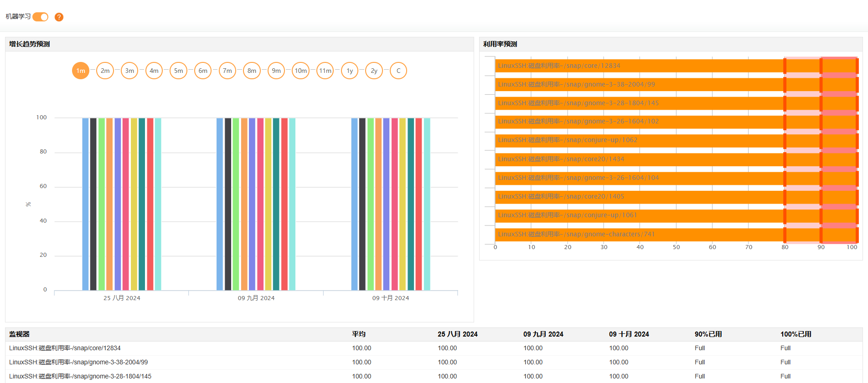Choose the 11m period button
This screenshot has height=383, width=868.
[x=325, y=71]
